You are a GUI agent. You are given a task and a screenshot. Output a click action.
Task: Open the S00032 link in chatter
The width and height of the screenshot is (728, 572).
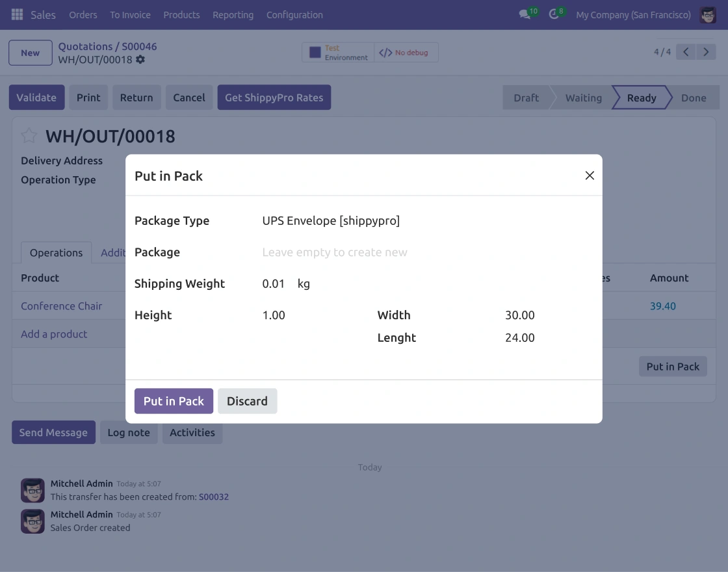pos(214,497)
